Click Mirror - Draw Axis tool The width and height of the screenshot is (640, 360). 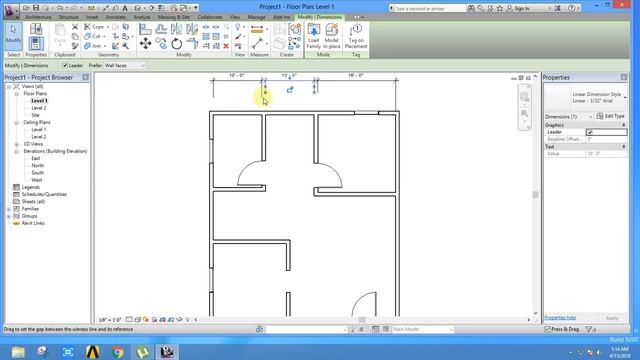coord(191,29)
